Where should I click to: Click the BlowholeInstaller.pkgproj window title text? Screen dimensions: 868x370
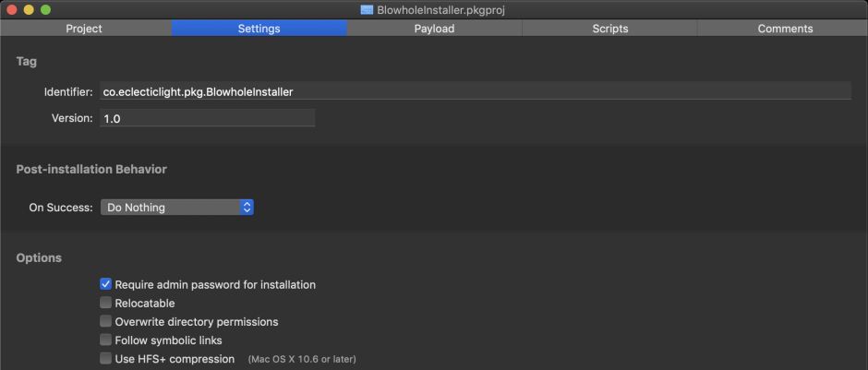click(440, 9)
